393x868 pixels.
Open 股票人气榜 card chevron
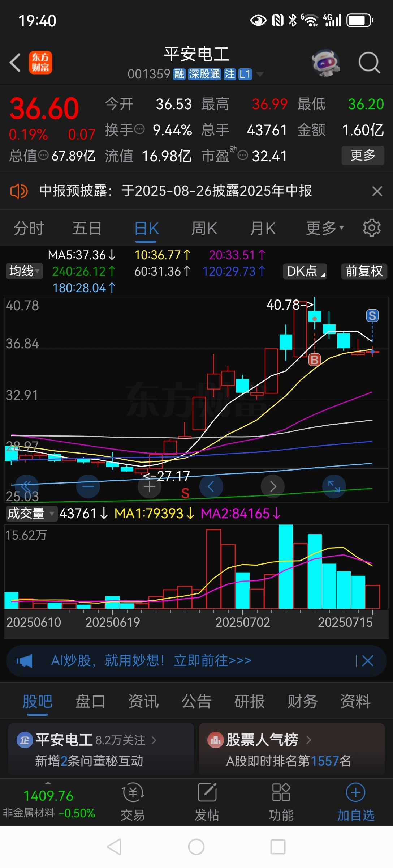pos(309,740)
